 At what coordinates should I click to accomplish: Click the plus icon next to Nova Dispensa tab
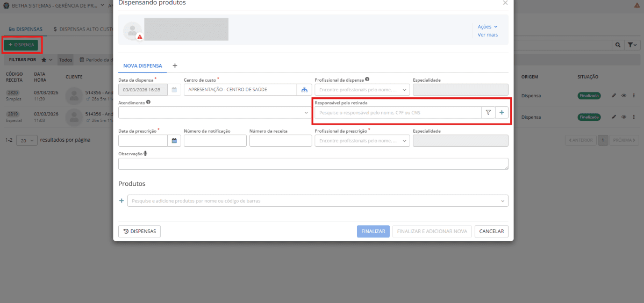175,66
